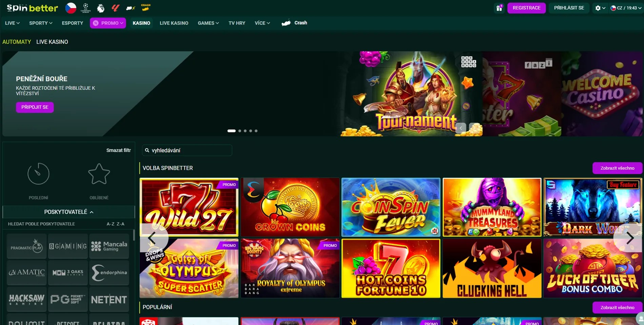Open the POSLEDNÍ recent games clock icon

38,174
